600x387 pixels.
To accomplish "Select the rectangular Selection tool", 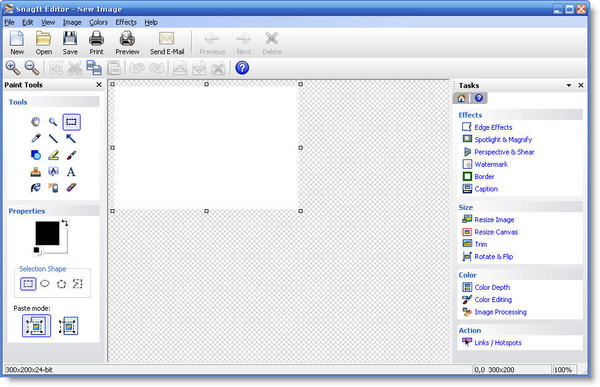I will 71,122.
